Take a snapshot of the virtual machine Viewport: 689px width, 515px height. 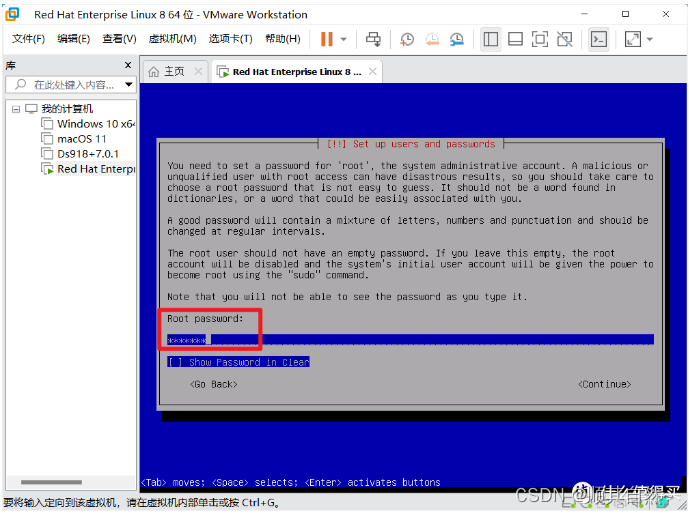(x=407, y=39)
